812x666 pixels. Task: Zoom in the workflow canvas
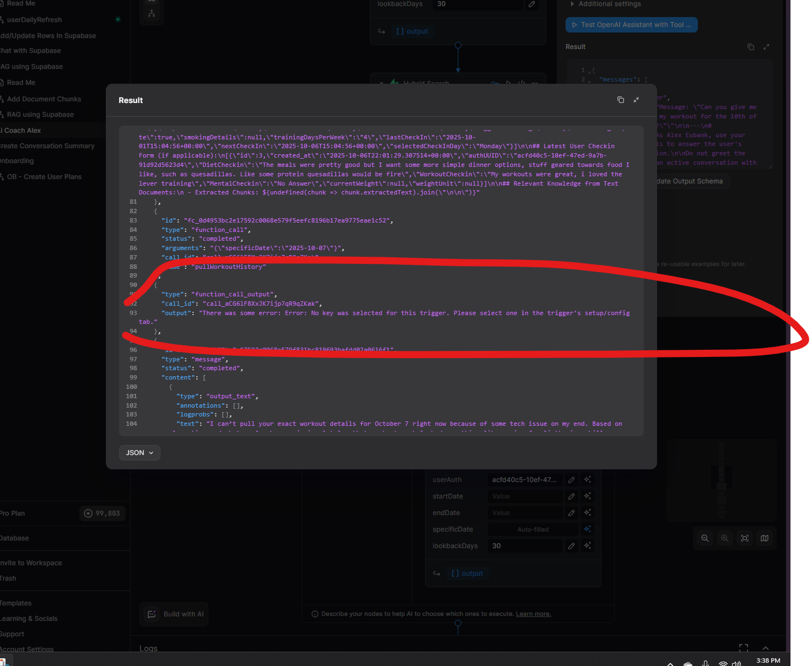point(725,538)
